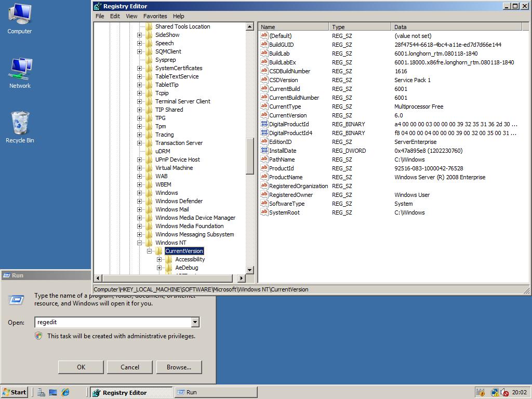Click the BuildGUID string value icon
Image resolution: width=532 pixels, height=399 pixels.
pos(264,45)
